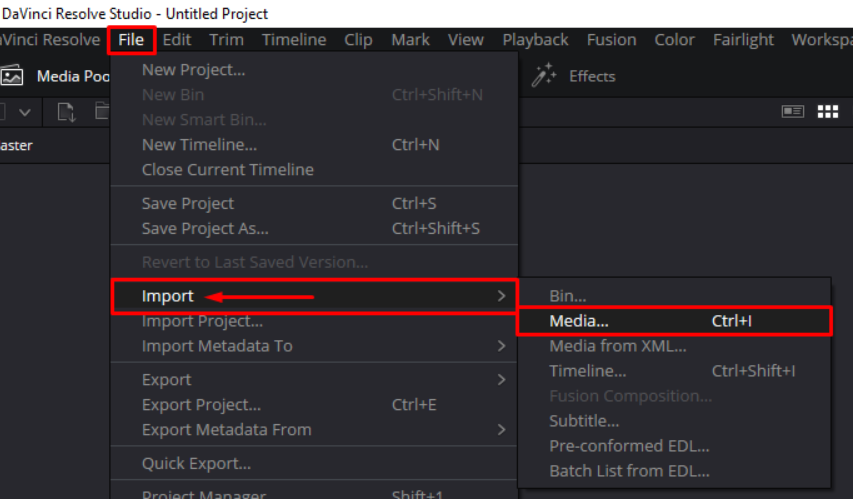Select New Timeline... option
The height and width of the screenshot is (499, 853).
point(199,145)
